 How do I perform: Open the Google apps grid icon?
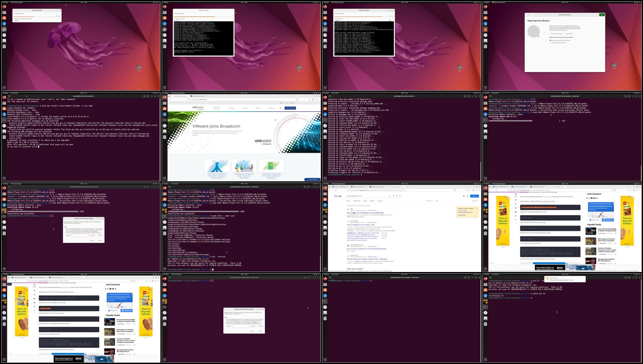coord(467,196)
